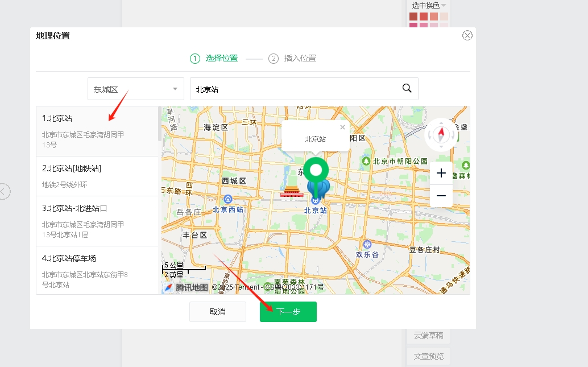Click the search magnifier icon
Image resolution: width=588 pixels, height=367 pixels.
(407, 88)
